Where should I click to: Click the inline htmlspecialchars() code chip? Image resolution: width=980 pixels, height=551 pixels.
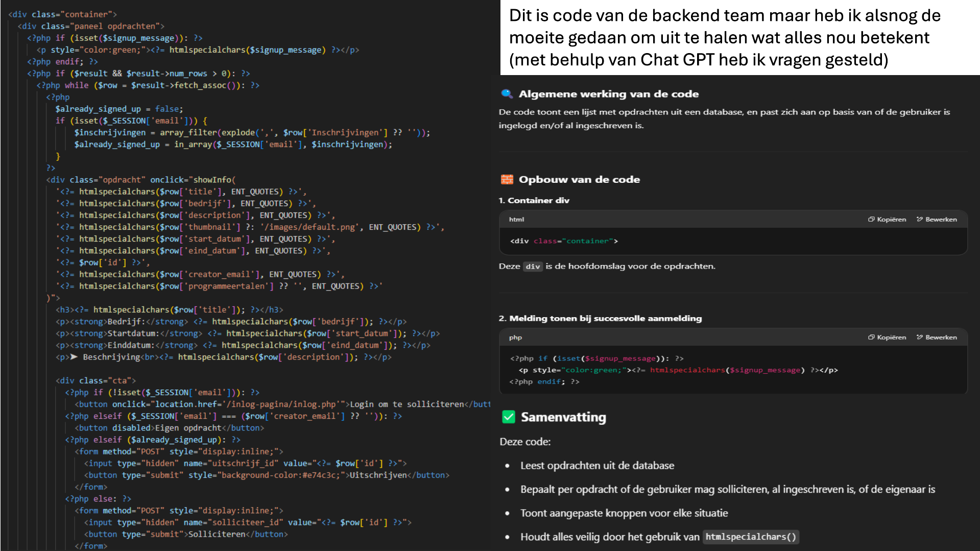coord(750,537)
